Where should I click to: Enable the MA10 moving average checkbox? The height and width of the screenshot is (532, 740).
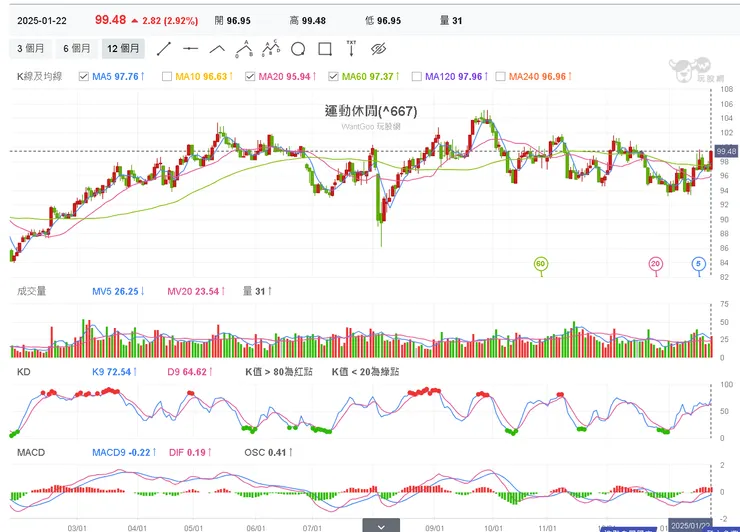(x=167, y=76)
